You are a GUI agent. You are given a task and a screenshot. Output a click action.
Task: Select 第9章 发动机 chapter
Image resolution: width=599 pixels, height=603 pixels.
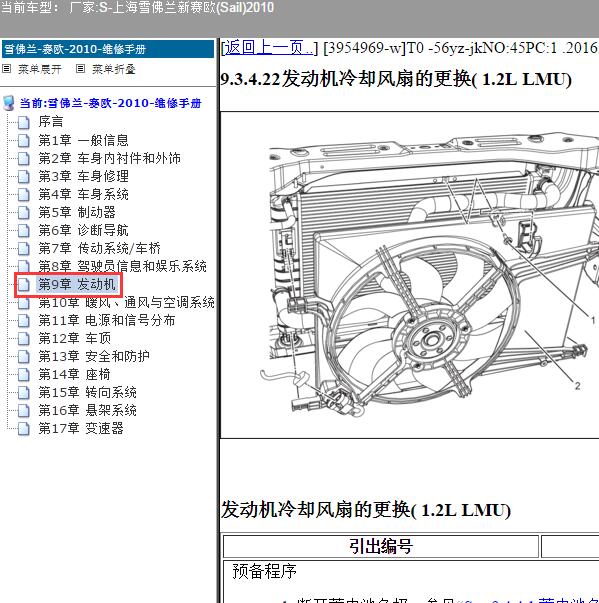point(77,285)
